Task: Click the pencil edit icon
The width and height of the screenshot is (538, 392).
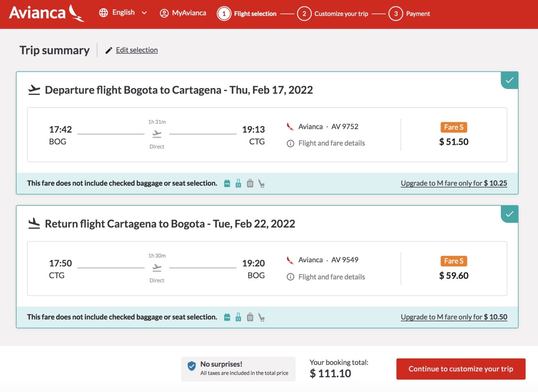Action: (109, 51)
